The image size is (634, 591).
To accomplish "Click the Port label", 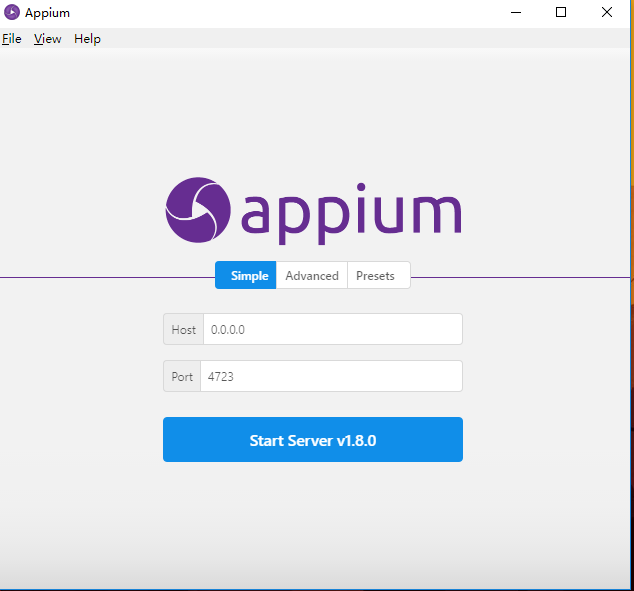I will coord(182,376).
